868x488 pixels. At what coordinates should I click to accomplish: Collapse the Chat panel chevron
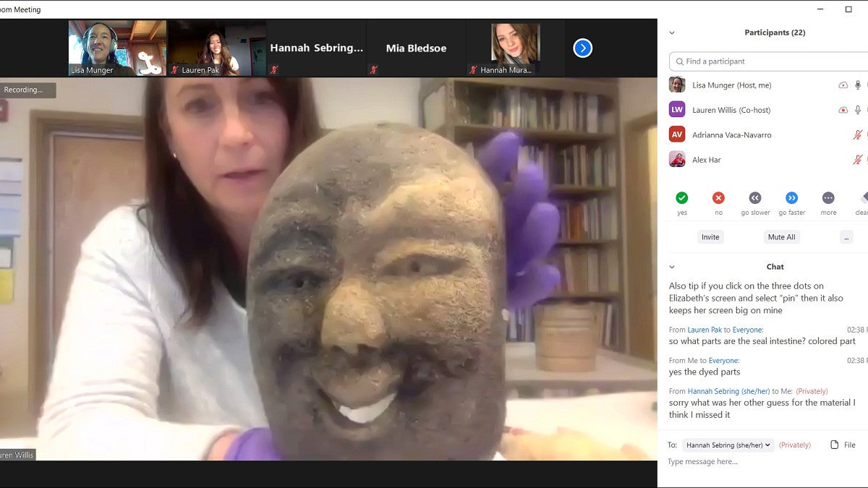tap(672, 267)
